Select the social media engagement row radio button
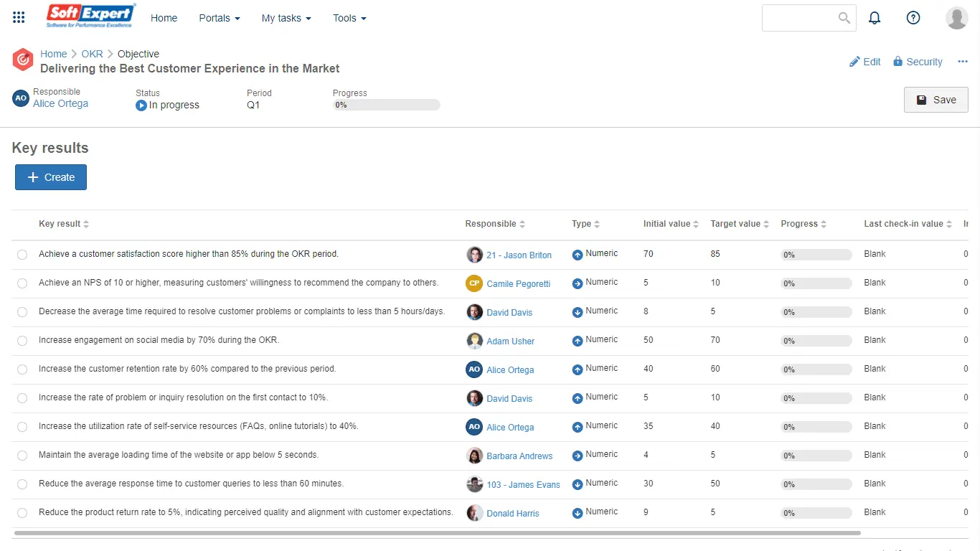Screen dimensions: 980x551 (x=22, y=341)
